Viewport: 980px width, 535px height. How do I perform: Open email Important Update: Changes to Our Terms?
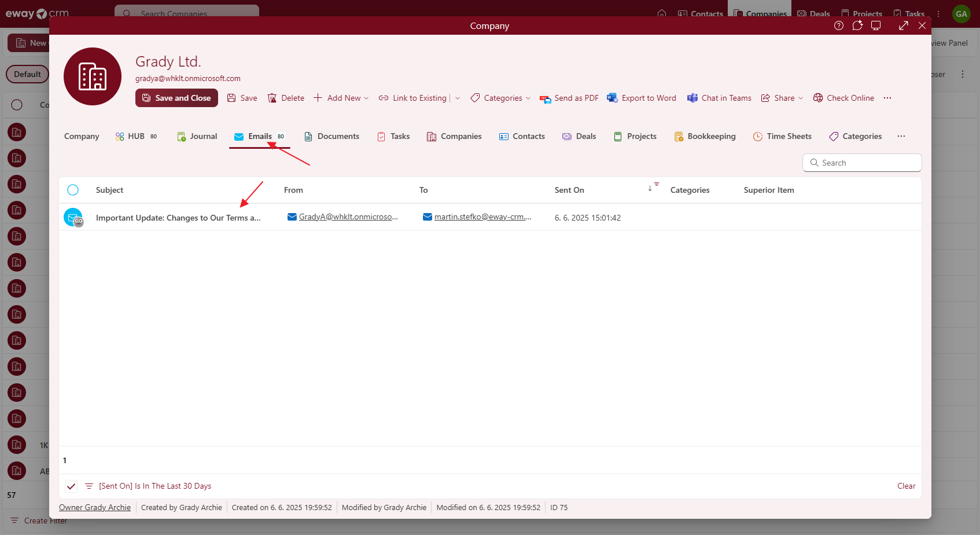(x=178, y=218)
